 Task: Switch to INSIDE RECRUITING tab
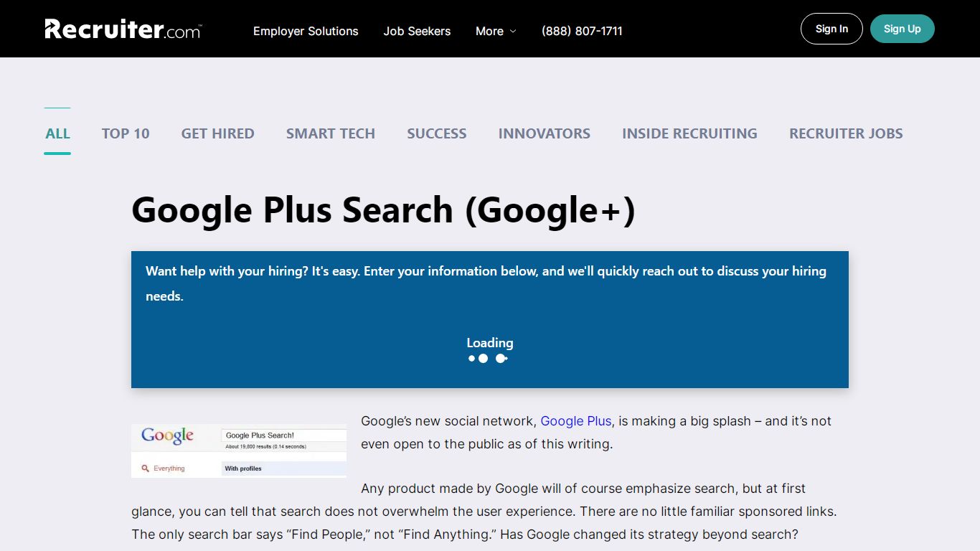click(689, 133)
